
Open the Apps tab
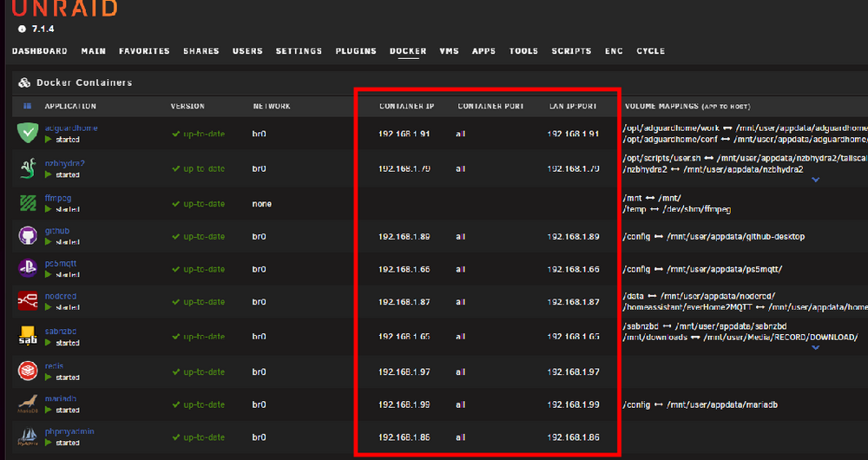(483, 51)
